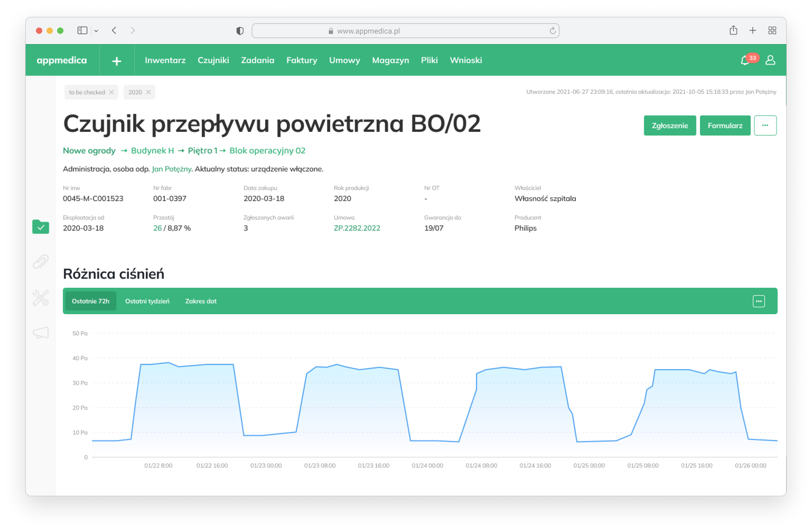
Task: Remove the "to be checked" tag
Action: pos(111,92)
